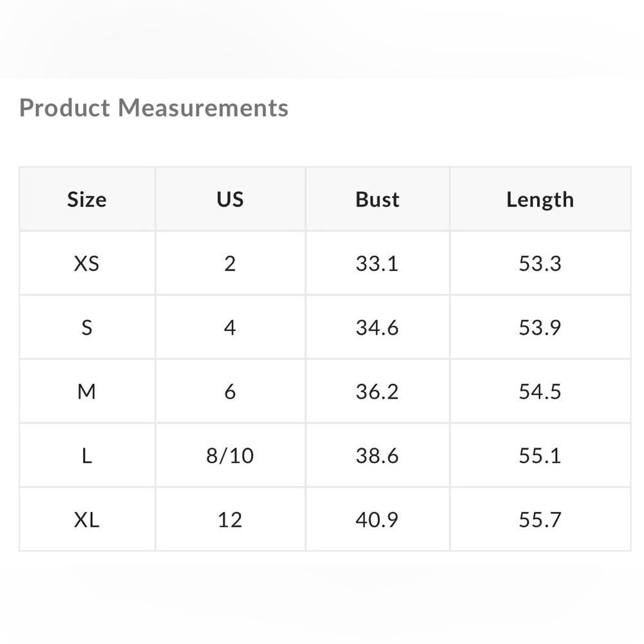Click the XS size cell
The width and height of the screenshot is (644, 644).
click(87, 263)
